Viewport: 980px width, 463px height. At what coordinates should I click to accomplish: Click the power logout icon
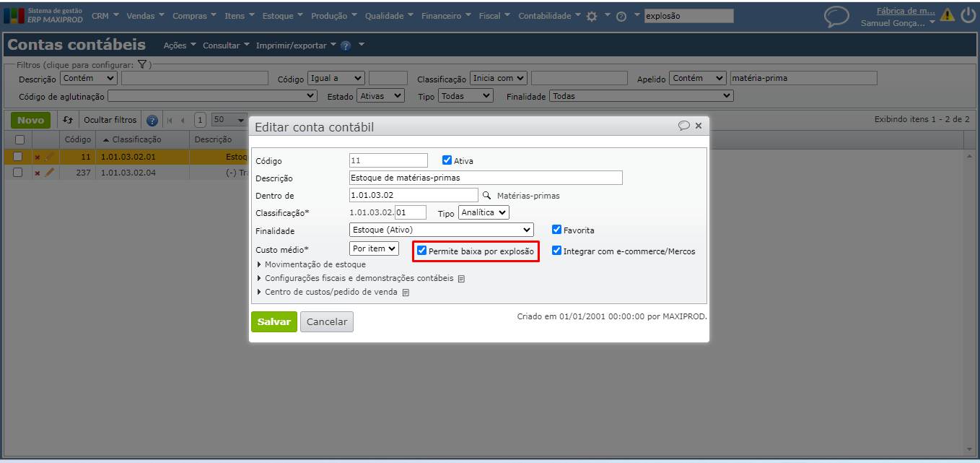(x=968, y=15)
